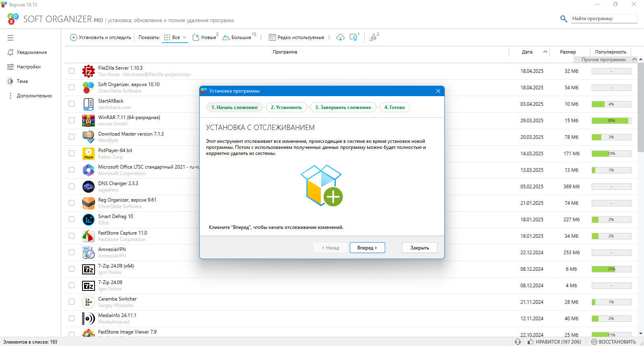Open the Тема theme option
Image resolution: width=644 pixels, height=346 pixels.
pyautogui.click(x=17, y=81)
